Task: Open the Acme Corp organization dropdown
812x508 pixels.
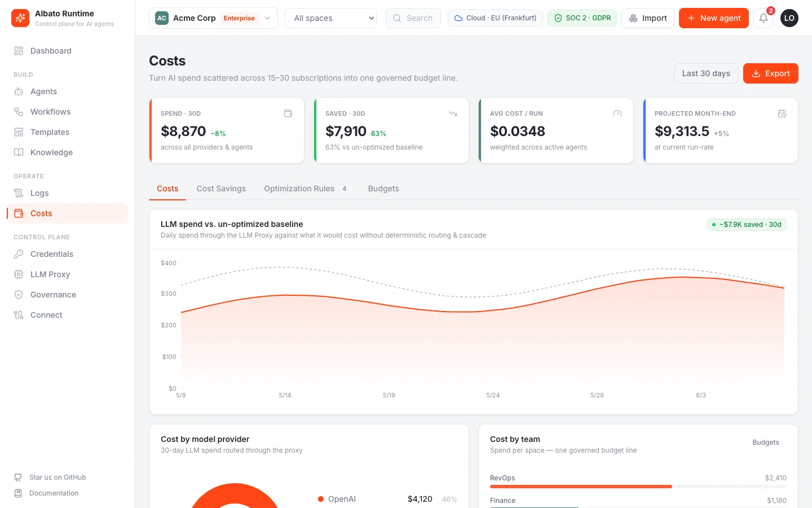Action: (213, 18)
